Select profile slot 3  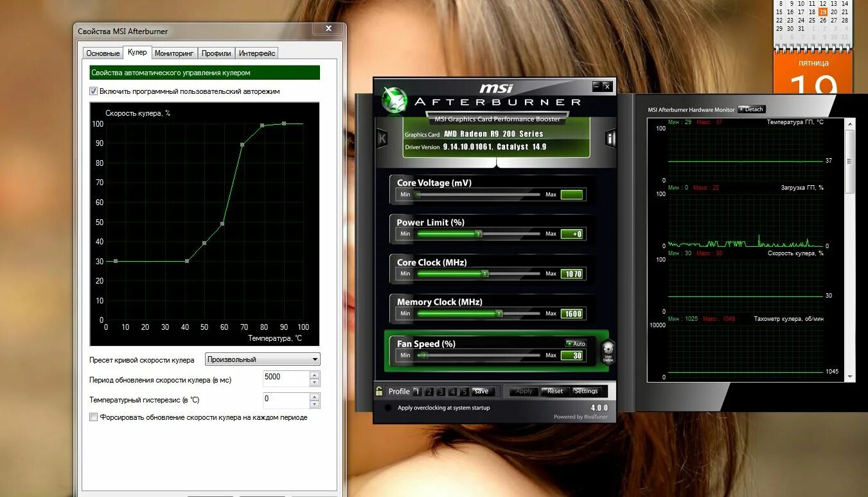(441, 392)
